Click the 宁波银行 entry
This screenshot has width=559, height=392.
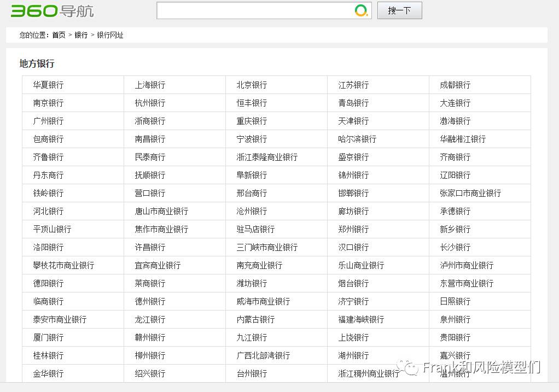(x=252, y=139)
